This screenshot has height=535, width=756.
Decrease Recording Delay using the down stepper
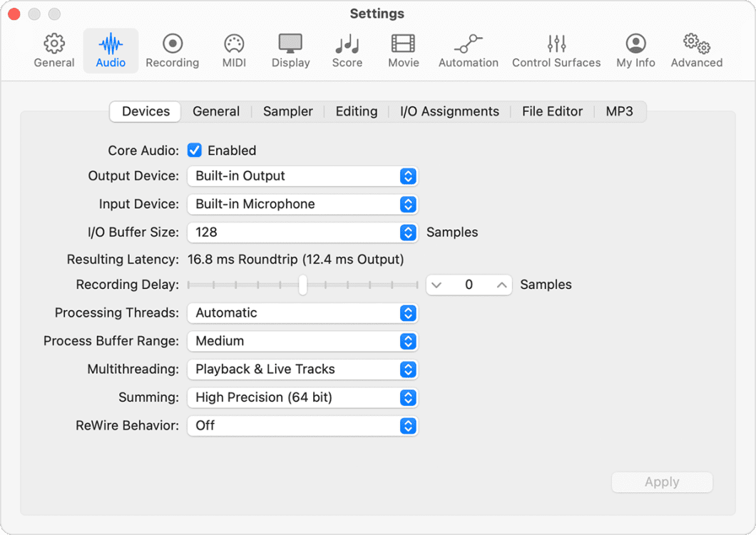coord(436,285)
